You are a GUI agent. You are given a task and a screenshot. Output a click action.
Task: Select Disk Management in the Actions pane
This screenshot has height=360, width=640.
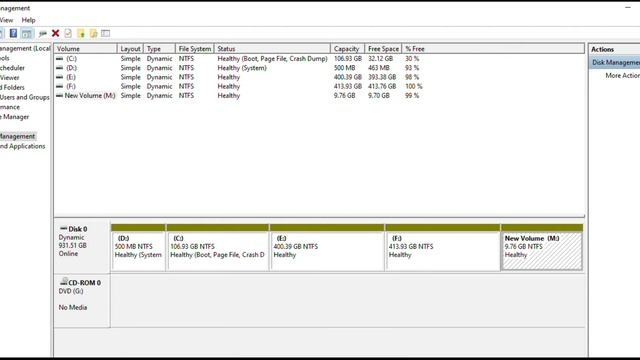pos(615,62)
